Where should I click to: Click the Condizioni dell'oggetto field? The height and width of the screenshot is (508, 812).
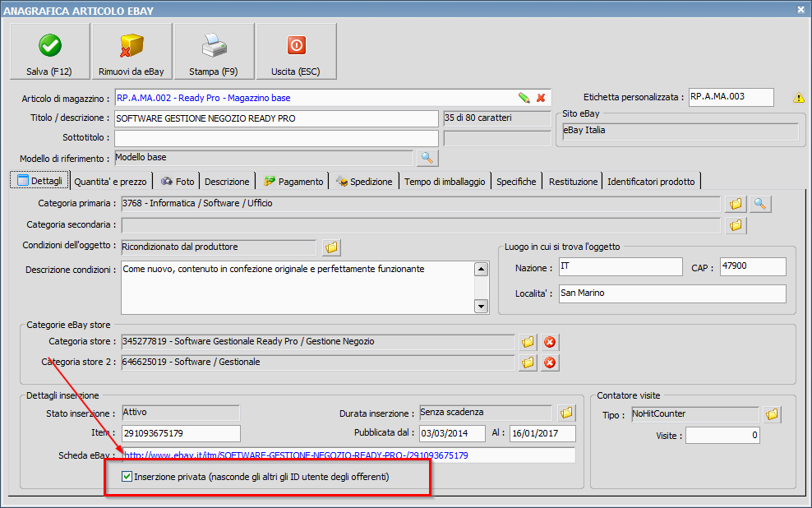219,247
